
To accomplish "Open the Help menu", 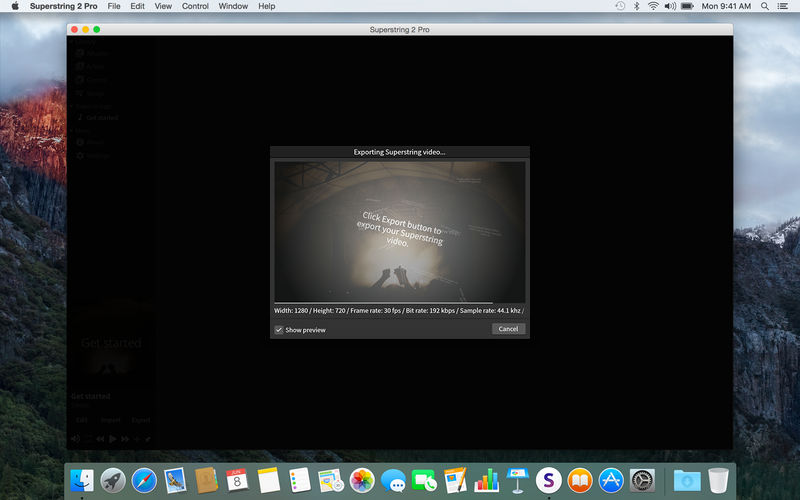I will (266, 6).
